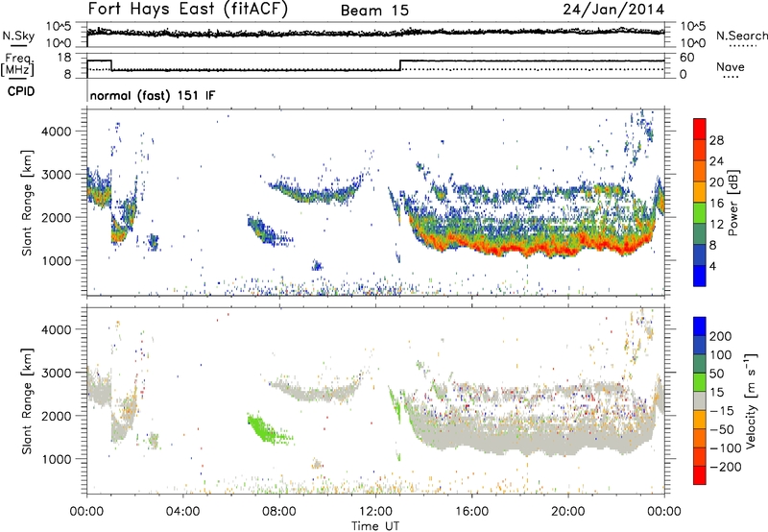Click the "16:00" time tick label

pos(471,512)
